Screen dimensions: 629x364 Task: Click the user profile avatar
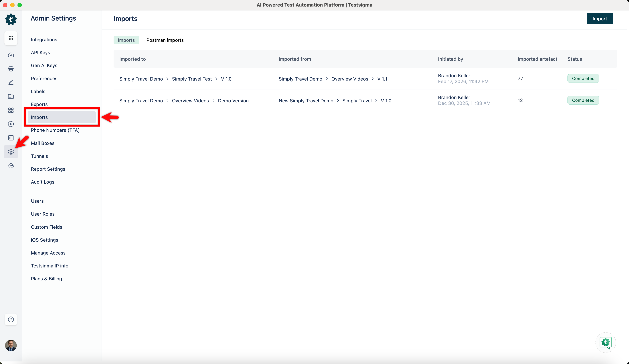click(x=11, y=345)
